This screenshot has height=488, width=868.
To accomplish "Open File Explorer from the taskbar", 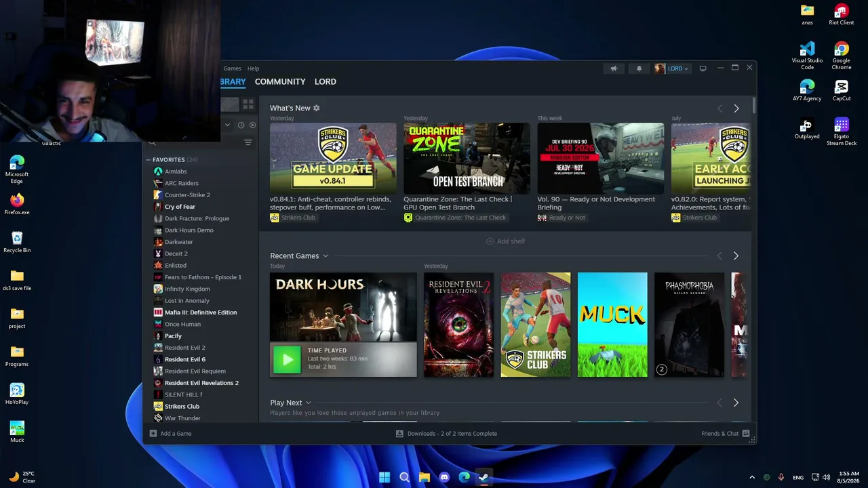I will click(425, 477).
